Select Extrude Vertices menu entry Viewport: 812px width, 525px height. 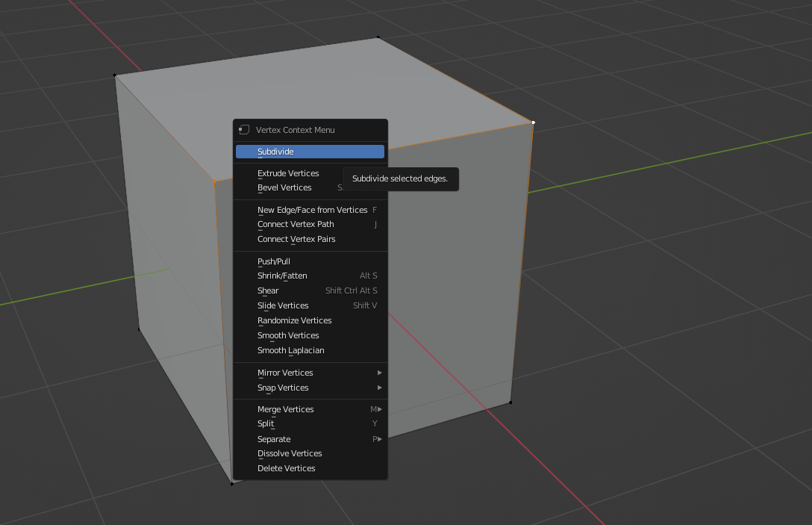pos(310,173)
